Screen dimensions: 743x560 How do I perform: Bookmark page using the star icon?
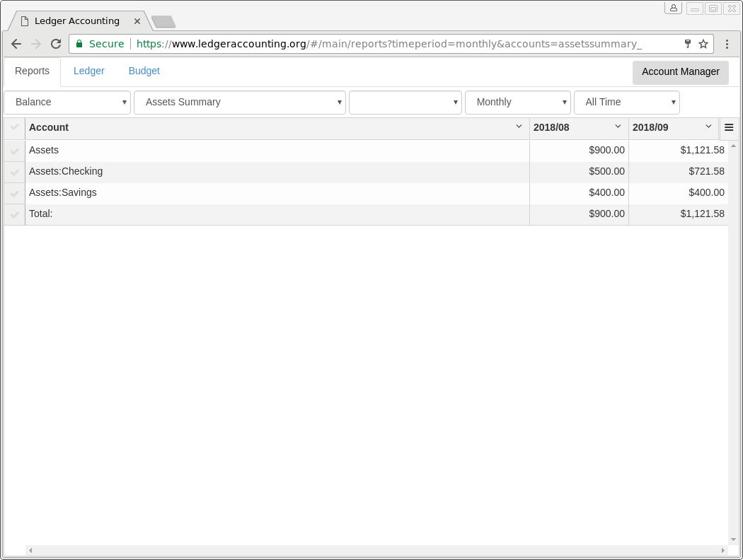(x=703, y=44)
